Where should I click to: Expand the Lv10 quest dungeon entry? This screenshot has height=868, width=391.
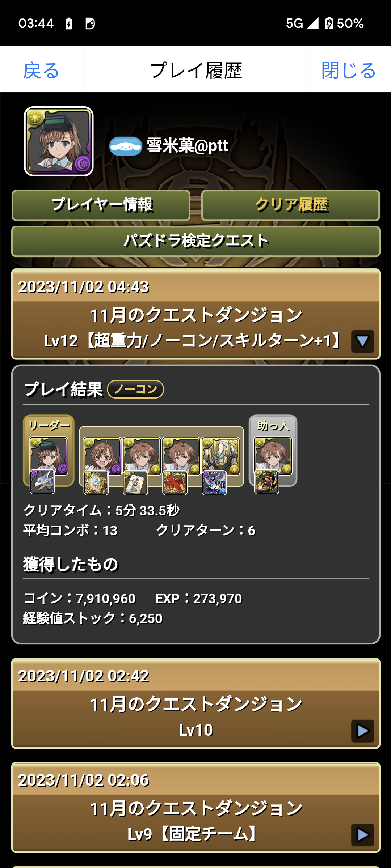click(x=362, y=731)
